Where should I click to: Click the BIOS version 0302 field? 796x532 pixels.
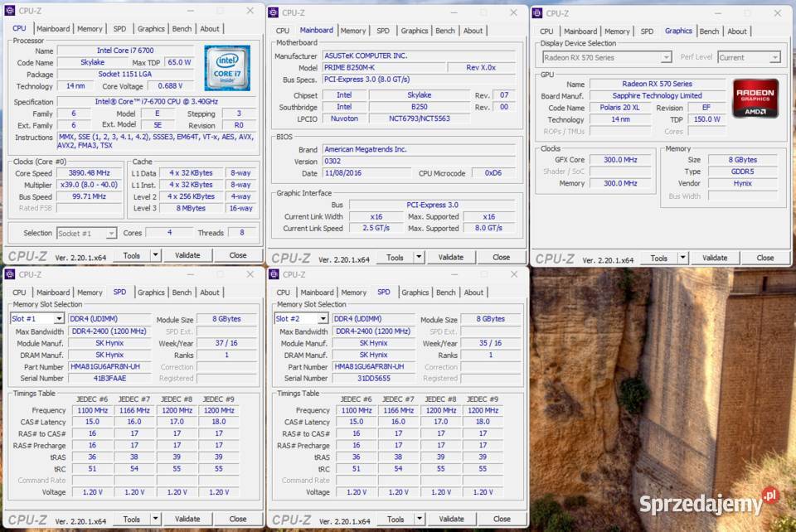419,162
